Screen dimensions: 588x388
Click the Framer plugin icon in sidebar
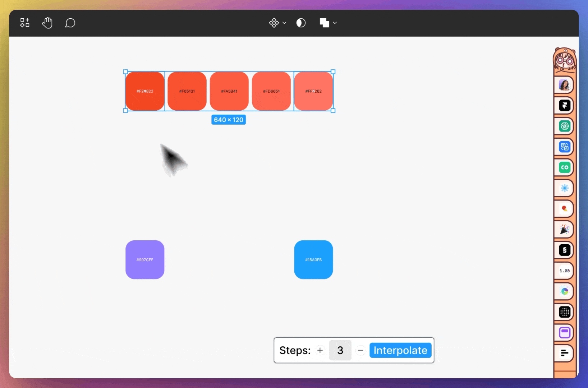click(564, 106)
